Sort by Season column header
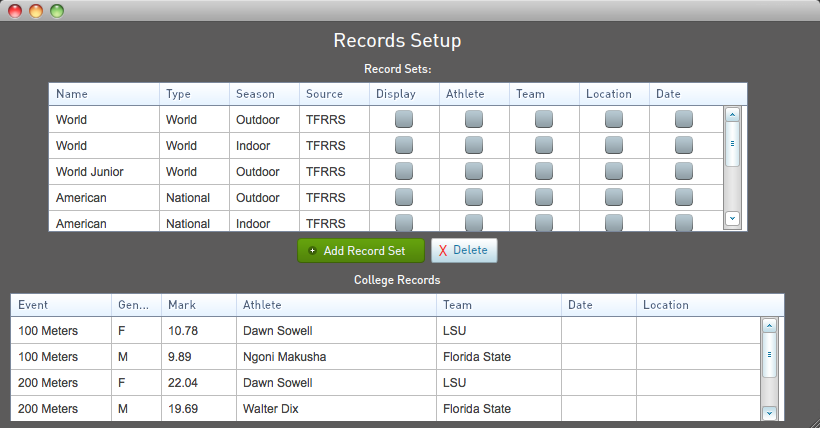This screenshot has height=428, width=820. [x=264, y=94]
